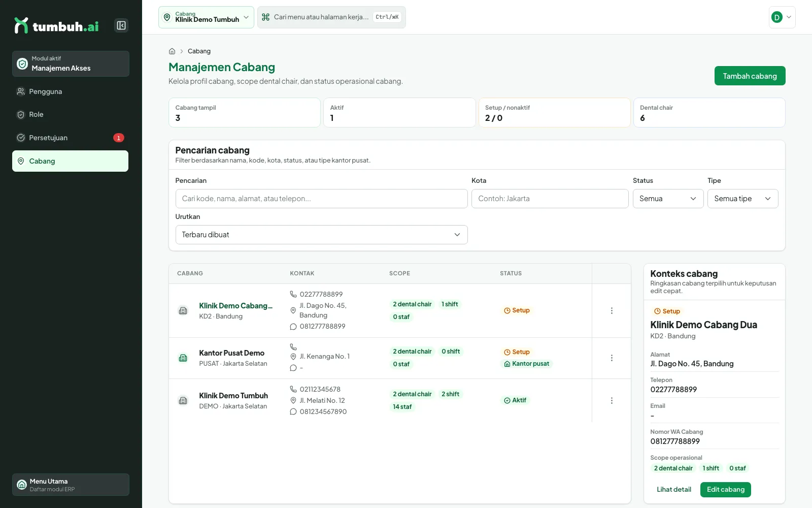Collapse the sidebar panel icon
The image size is (812, 508).
click(x=121, y=25)
